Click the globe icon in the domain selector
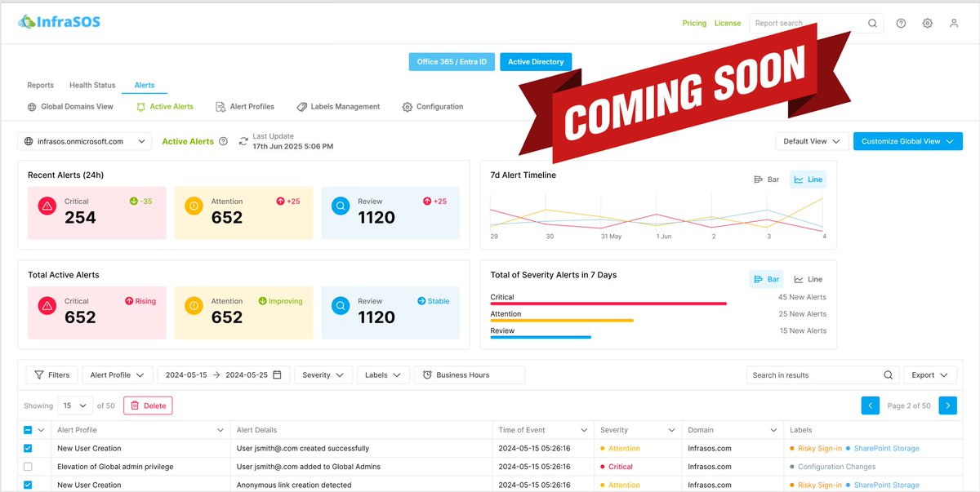 [x=29, y=141]
